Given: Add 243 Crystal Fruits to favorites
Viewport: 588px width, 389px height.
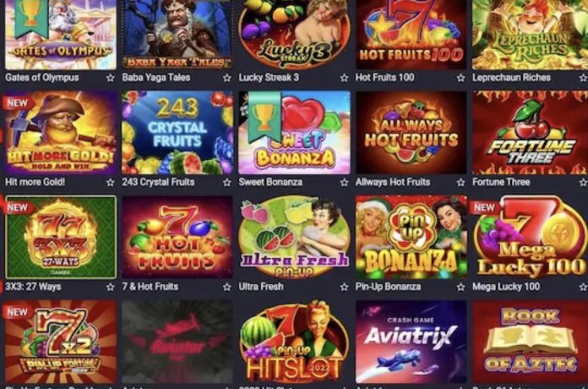Looking at the screenshot, I should (227, 183).
